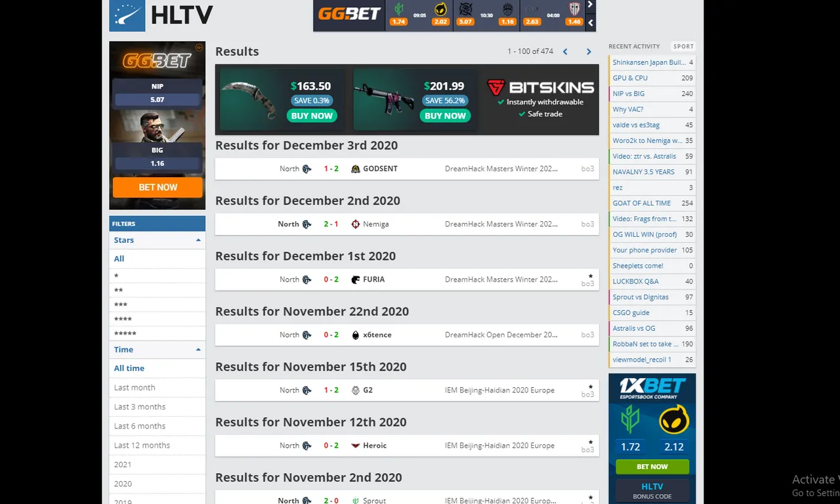Screen dimensions: 840x504
Task: Click North logo in G2 match row
Action: (x=306, y=390)
